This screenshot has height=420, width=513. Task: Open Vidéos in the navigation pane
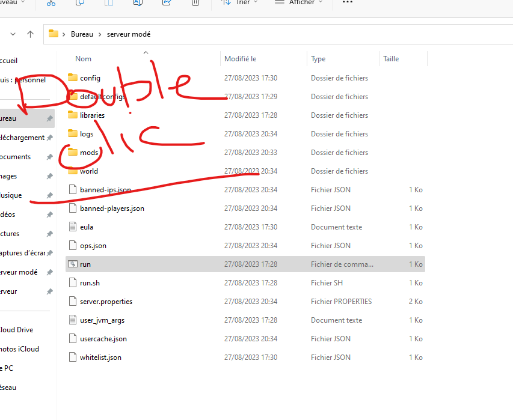(8, 215)
